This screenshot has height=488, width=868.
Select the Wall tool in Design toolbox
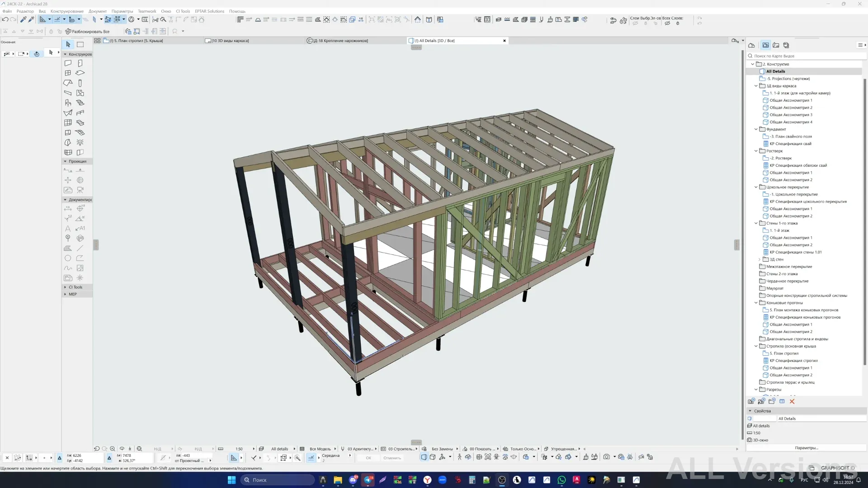(x=68, y=63)
